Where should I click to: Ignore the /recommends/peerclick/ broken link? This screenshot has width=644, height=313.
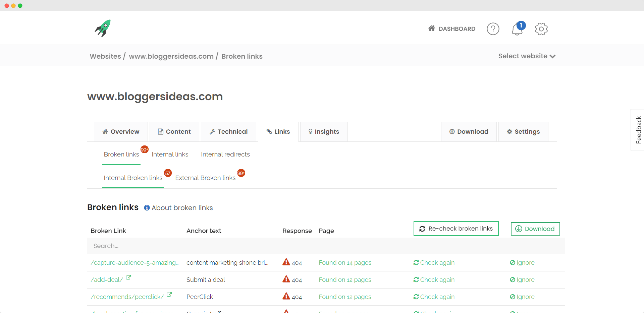(x=522, y=297)
